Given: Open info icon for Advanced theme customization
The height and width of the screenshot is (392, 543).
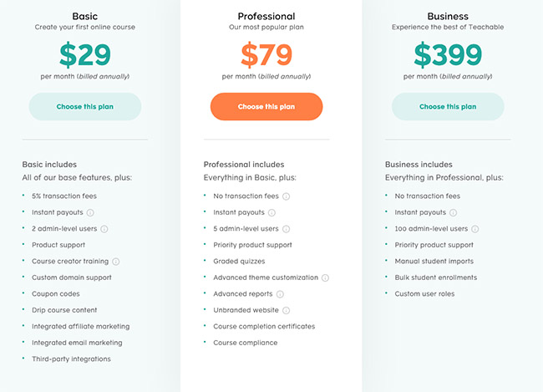Looking at the screenshot, I should point(325,277).
